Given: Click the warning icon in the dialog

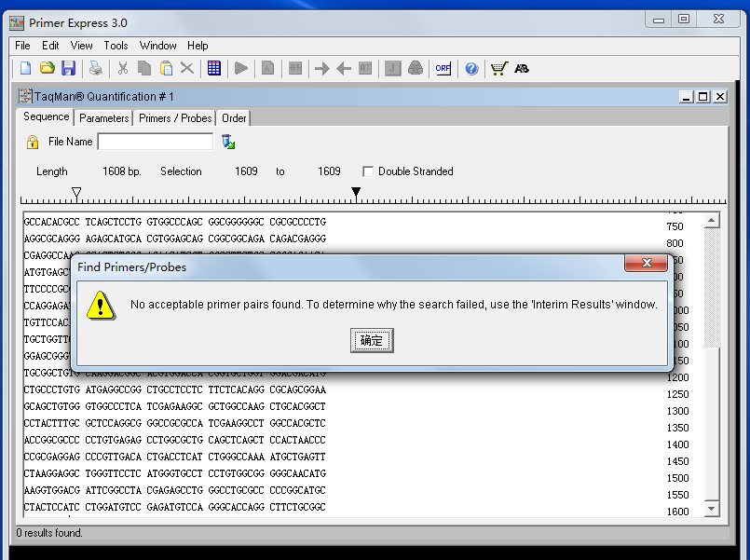Looking at the screenshot, I should pos(101,305).
